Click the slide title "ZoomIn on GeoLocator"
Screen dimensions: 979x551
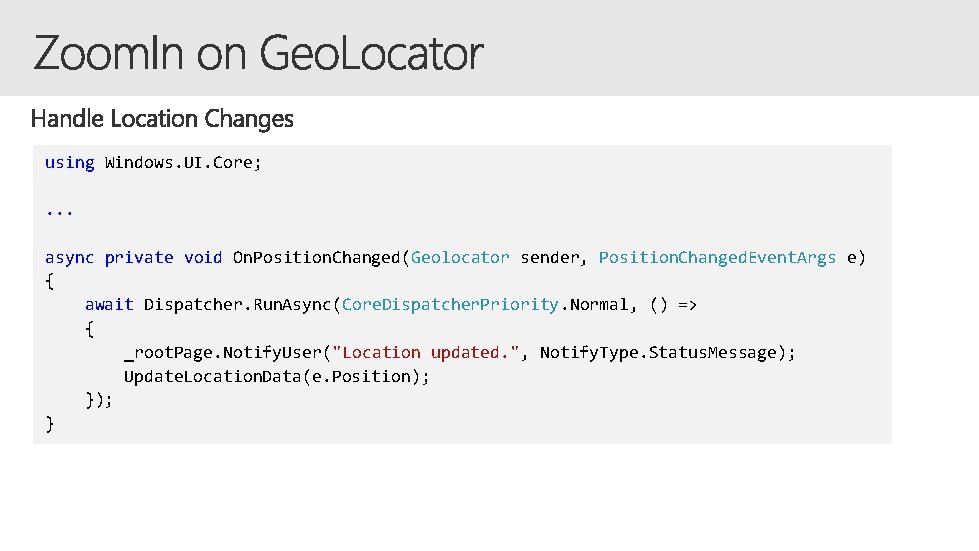258,53
